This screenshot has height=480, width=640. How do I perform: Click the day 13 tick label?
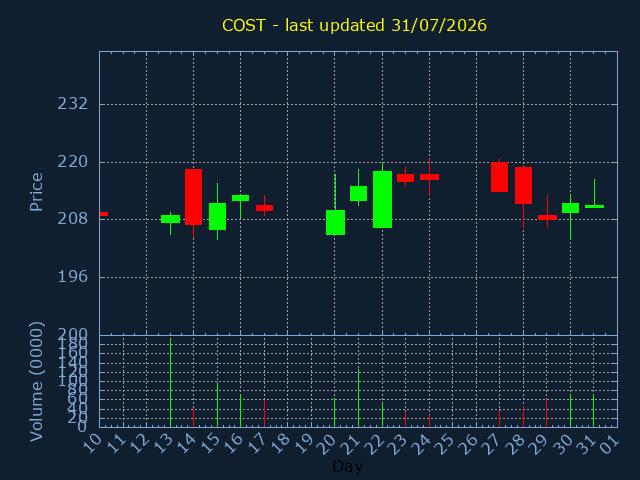click(163, 443)
